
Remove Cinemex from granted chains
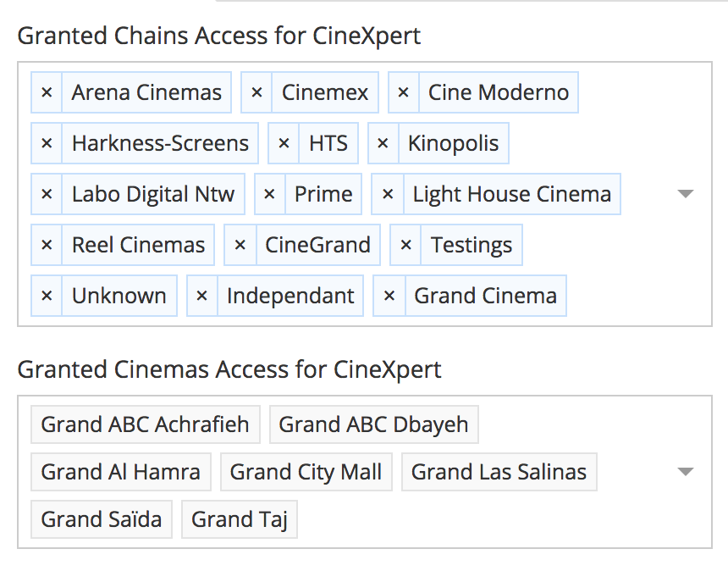pyautogui.click(x=256, y=92)
